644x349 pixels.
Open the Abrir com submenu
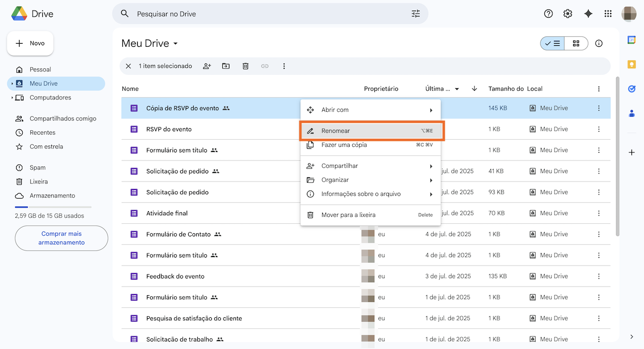[x=370, y=110]
